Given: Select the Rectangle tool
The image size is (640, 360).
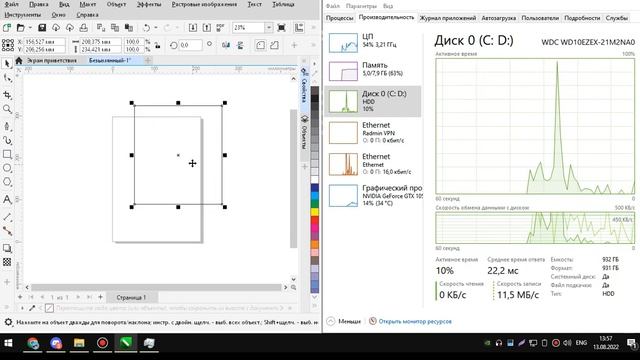Looking at the screenshot, I should pyautogui.click(x=7, y=154).
